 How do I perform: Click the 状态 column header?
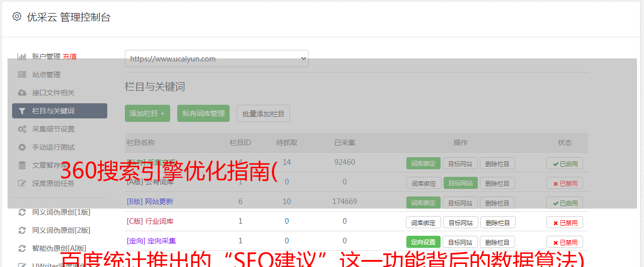click(565, 143)
